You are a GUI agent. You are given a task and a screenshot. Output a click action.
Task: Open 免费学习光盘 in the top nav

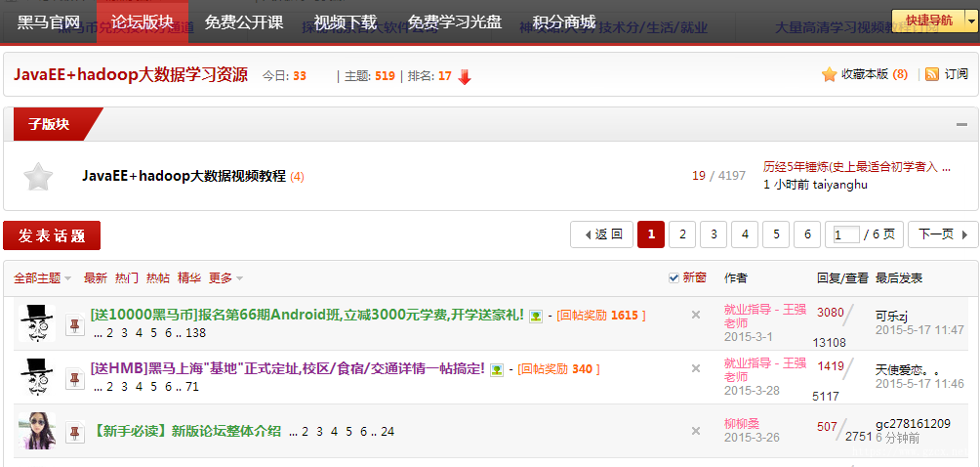coord(455,22)
